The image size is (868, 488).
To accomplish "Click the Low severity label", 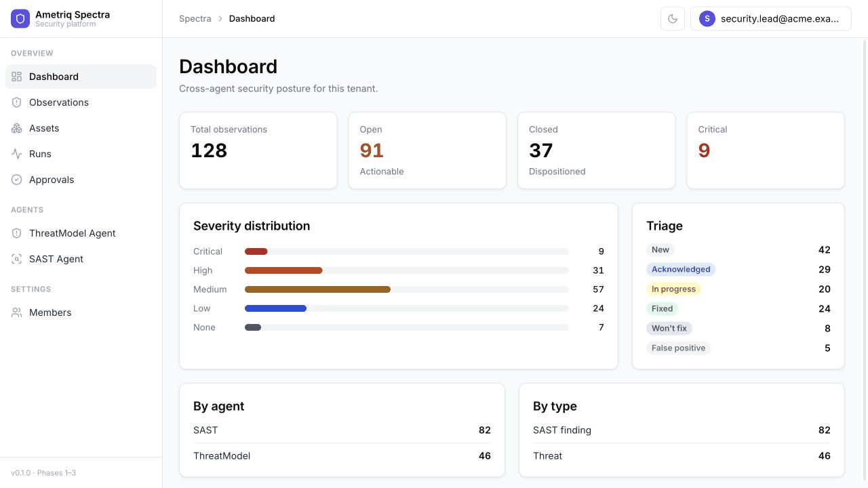I will 202,308.
